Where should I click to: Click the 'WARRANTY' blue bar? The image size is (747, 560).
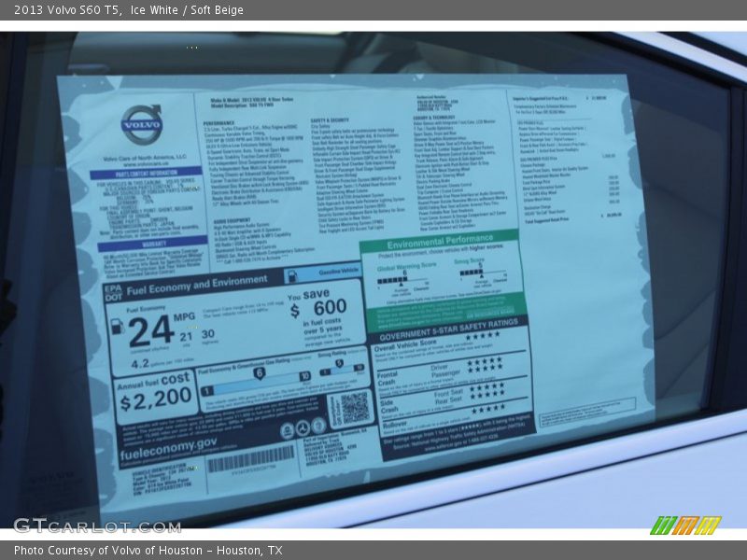point(153,245)
